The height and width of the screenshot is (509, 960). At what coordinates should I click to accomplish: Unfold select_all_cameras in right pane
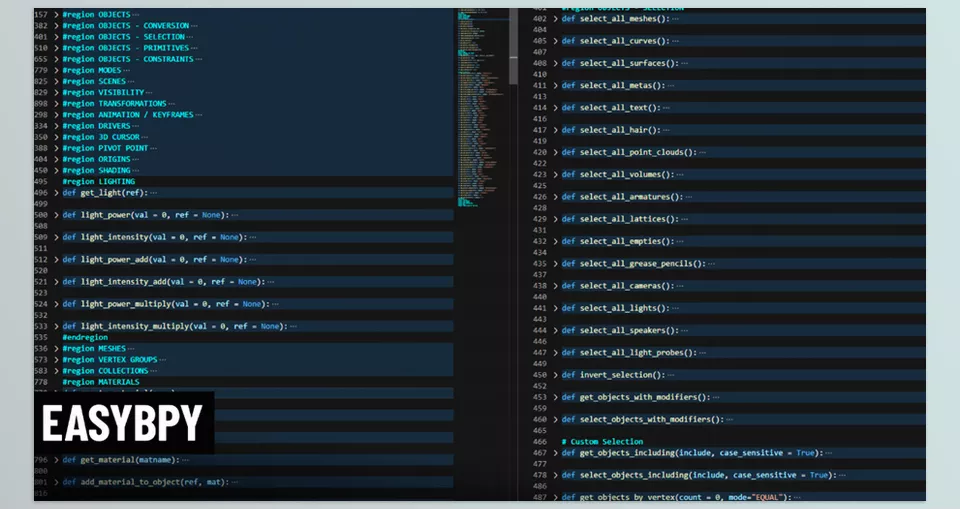coord(556,286)
